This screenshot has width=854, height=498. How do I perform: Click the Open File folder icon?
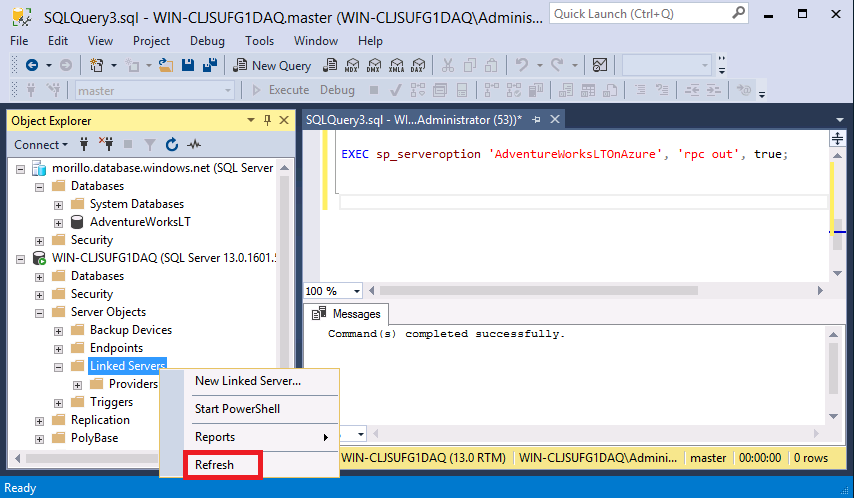(166, 65)
